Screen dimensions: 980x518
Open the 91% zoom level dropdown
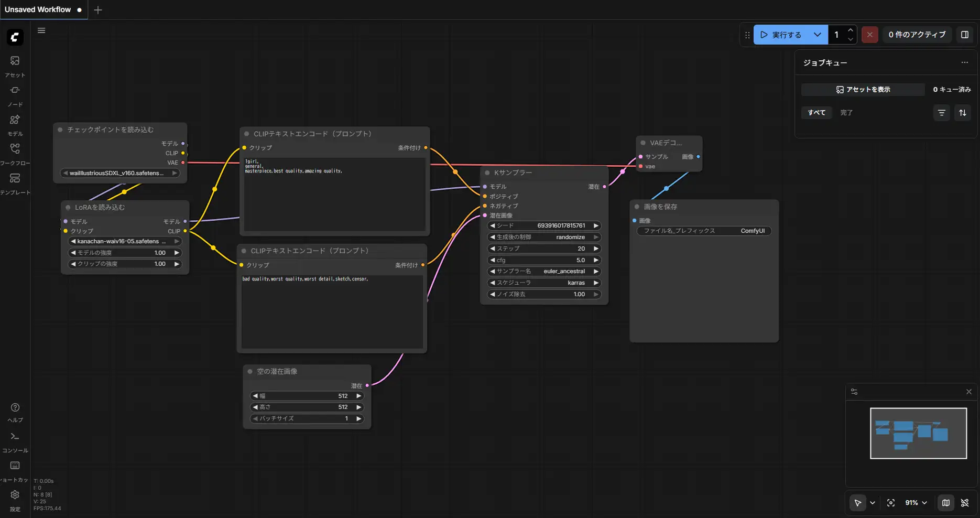[916, 503]
